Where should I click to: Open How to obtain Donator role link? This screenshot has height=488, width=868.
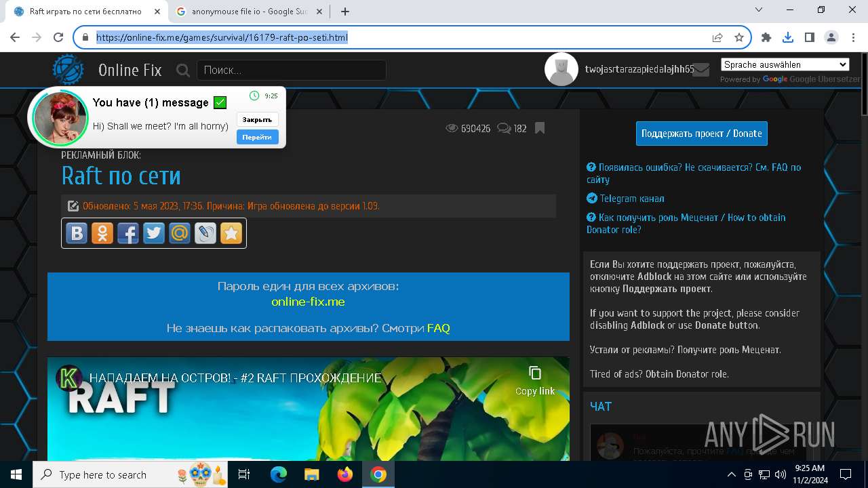(x=686, y=224)
